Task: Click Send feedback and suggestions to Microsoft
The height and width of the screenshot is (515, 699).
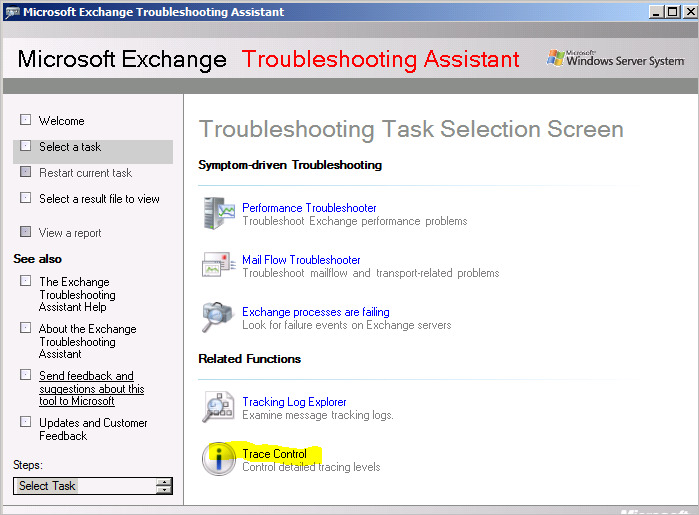Action: click(x=91, y=388)
